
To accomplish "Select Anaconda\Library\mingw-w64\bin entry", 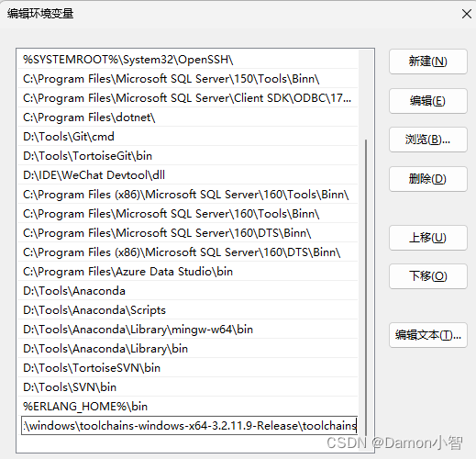I will (x=187, y=330).
